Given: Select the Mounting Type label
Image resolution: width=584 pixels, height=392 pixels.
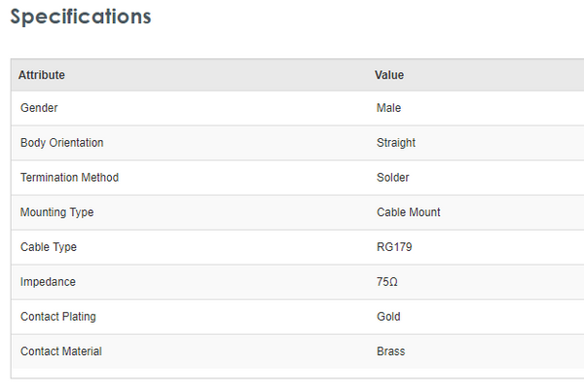Looking at the screenshot, I should pos(56,212).
